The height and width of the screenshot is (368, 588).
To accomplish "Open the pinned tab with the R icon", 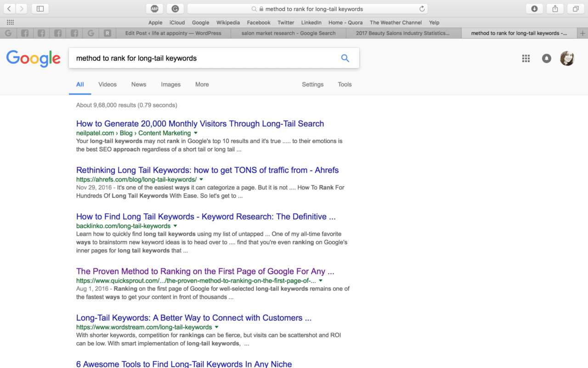I will [x=107, y=33].
